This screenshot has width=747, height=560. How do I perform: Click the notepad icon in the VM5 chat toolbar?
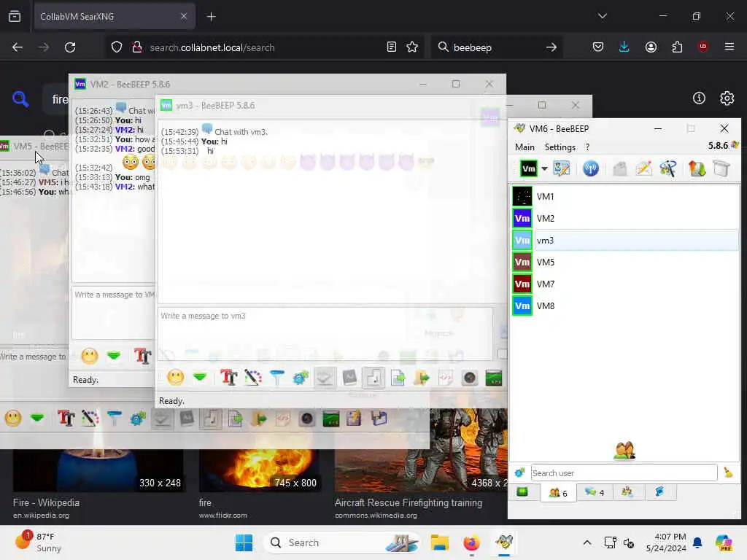[x=354, y=419]
